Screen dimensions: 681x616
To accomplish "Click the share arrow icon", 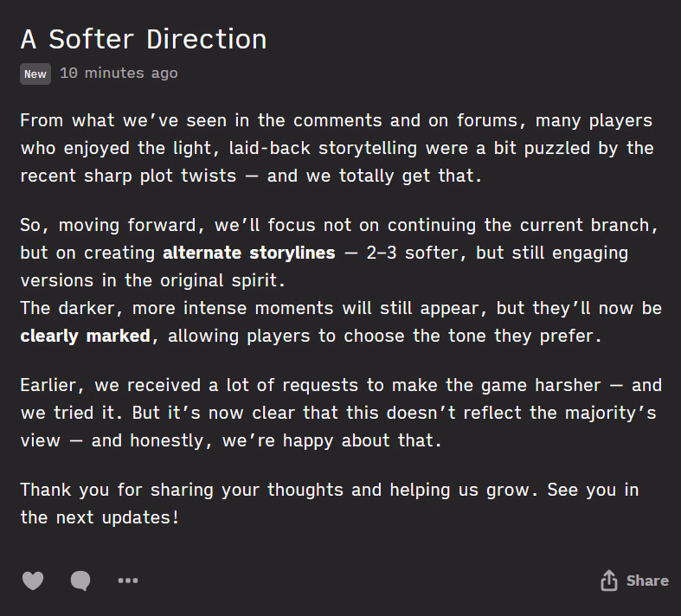I will click(x=609, y=581).
